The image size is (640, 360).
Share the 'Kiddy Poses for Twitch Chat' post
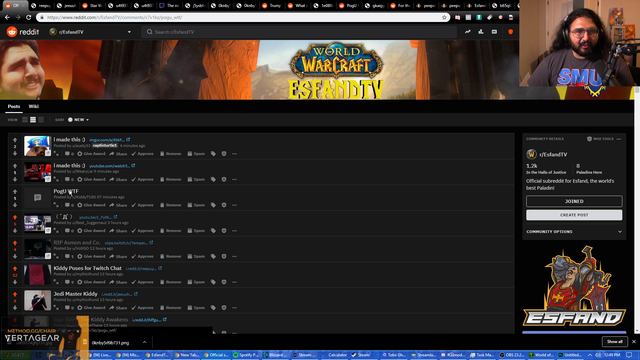click(118, 282)
